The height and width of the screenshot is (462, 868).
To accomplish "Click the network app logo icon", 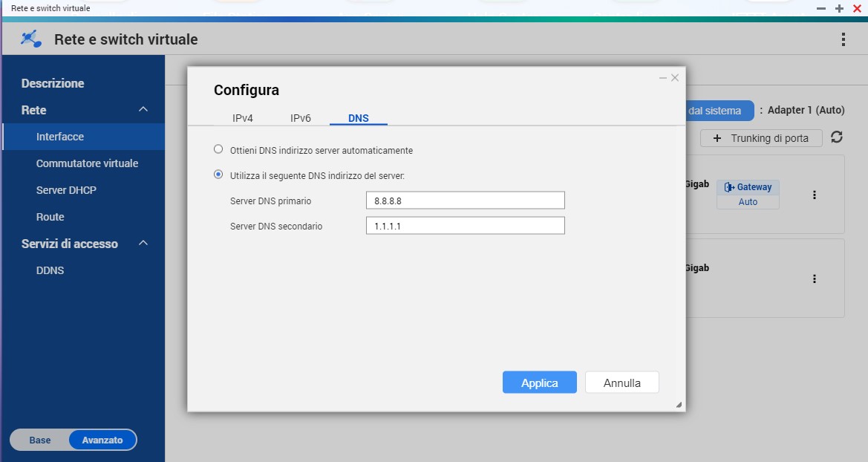I will pos(31,39).
